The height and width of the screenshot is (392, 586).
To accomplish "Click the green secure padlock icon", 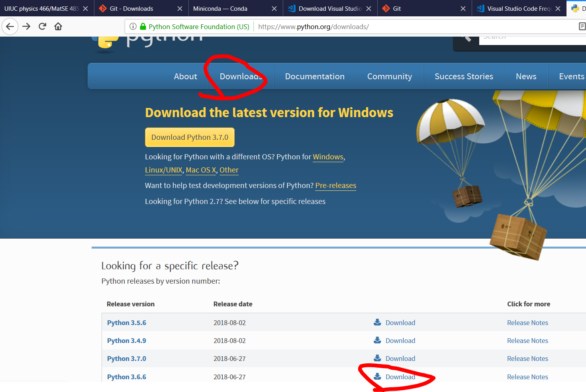I will [x=143, y=27].
